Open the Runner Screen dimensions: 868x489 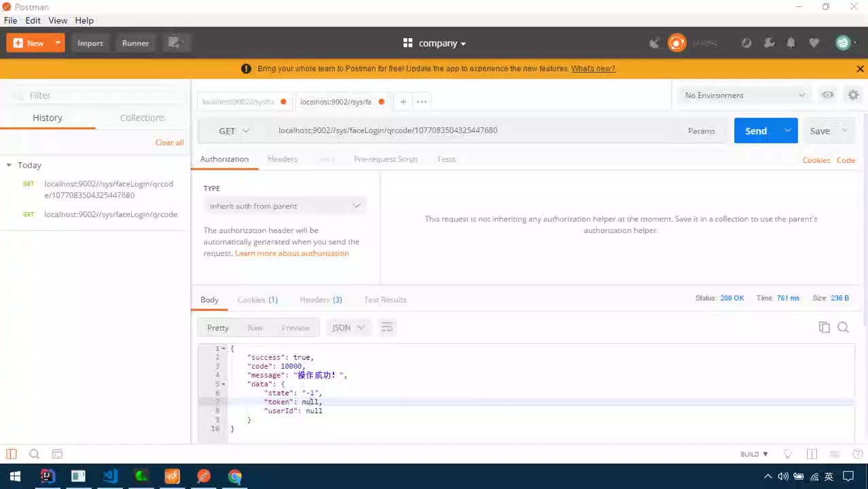point(135,43)
